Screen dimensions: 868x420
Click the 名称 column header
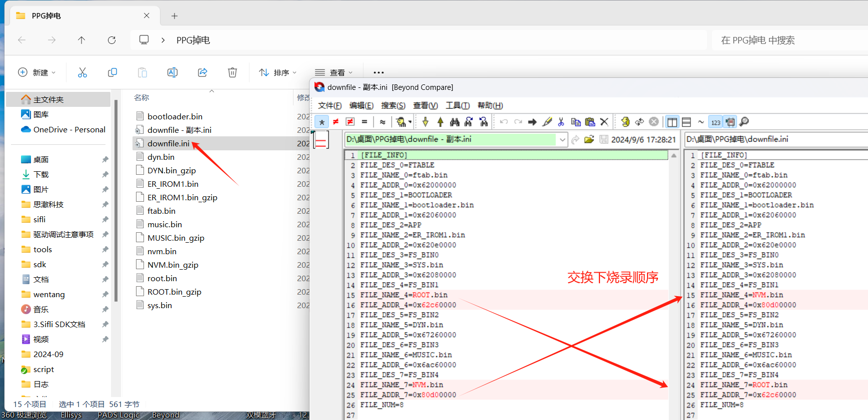click(x=141, y=97)
